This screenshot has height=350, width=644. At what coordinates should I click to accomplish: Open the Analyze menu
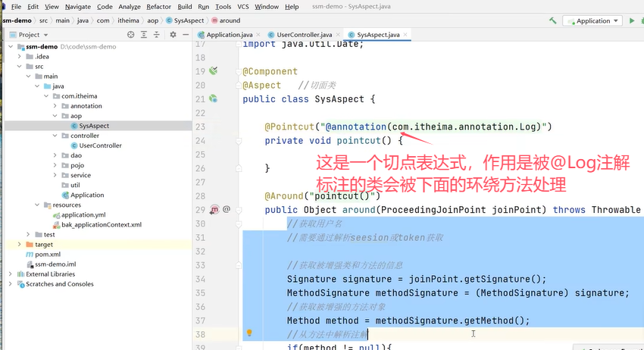coord(130,7)
